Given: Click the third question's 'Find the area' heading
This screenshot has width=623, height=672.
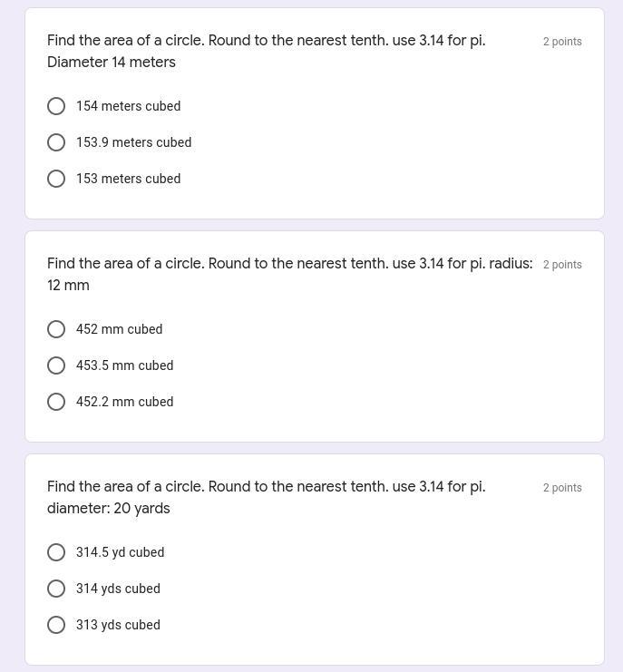Looking at the screenshot, I should coord(266,487).
